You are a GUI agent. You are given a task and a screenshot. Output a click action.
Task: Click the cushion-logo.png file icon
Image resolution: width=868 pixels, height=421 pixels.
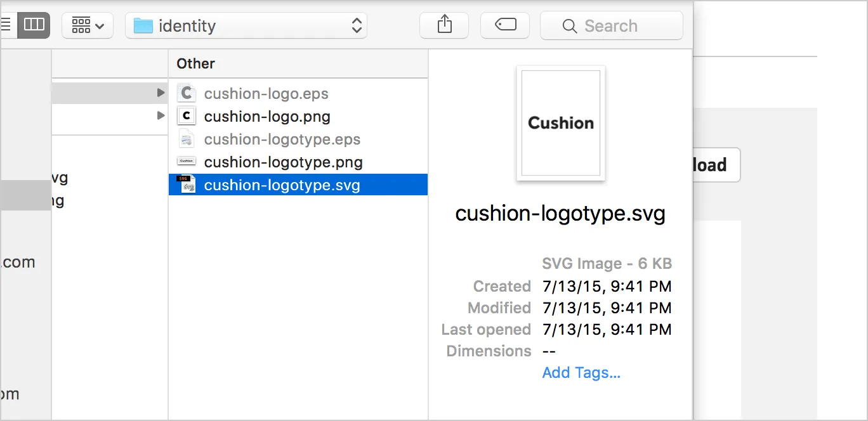(187, 116)
